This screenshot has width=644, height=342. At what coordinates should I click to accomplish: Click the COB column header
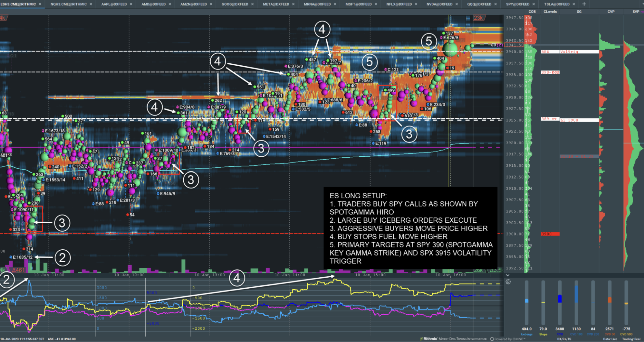532,12
